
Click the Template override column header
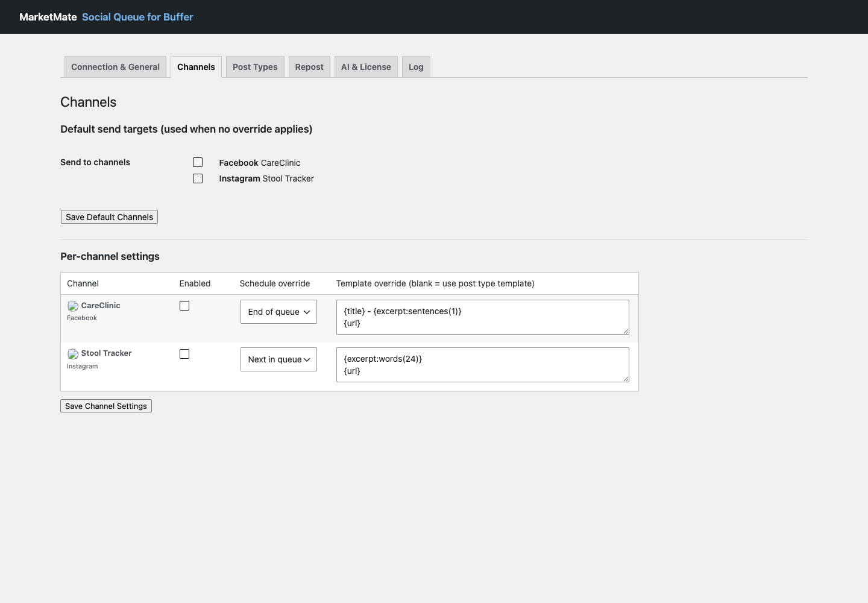tap(435, 283)
